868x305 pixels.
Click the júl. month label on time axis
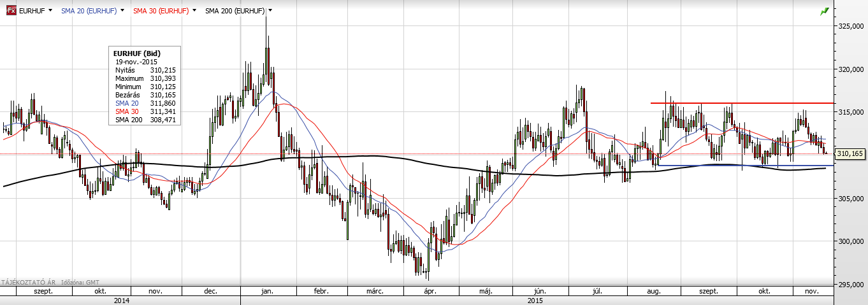click(597, 290)
